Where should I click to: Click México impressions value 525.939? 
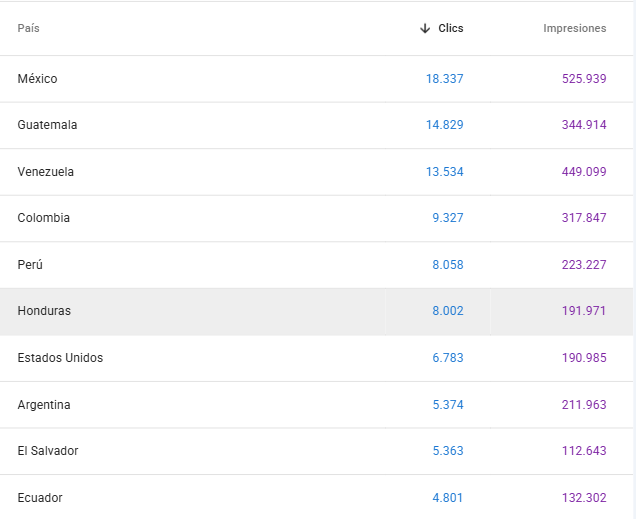tap(584, 79)
